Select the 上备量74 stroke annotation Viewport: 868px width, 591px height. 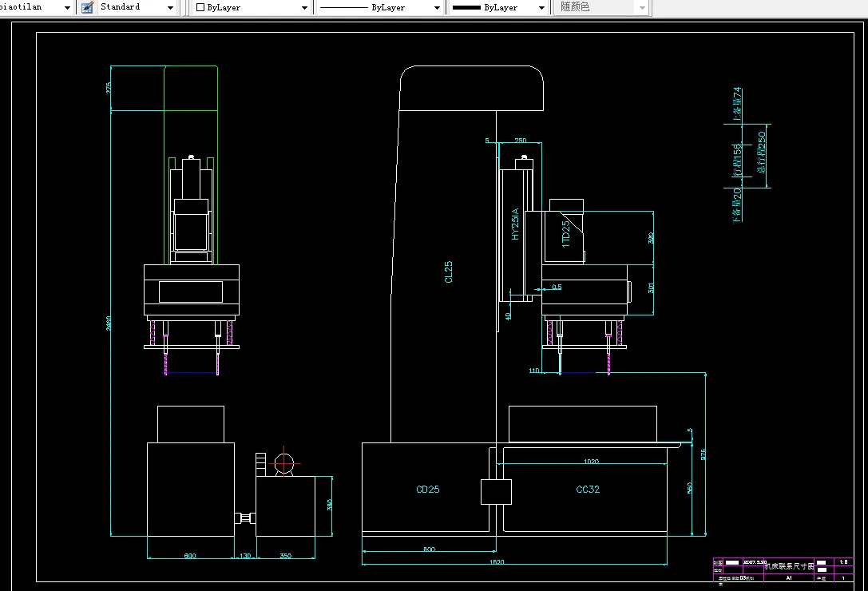(x=737, y=104)
